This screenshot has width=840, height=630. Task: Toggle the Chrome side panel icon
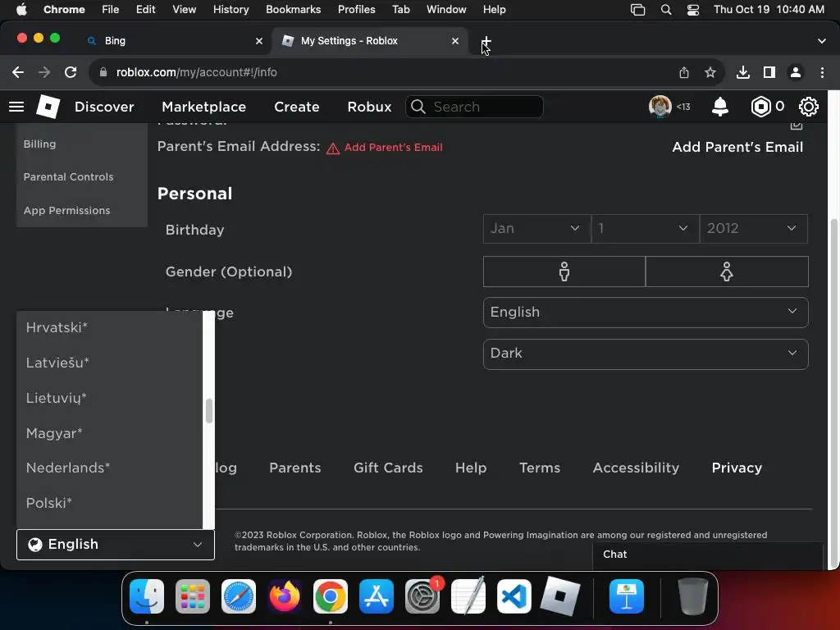click(x=769, y=72)
